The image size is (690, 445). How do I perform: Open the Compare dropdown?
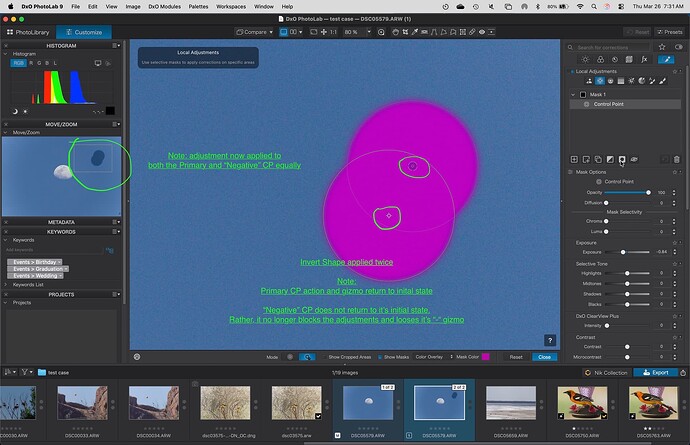click(x=254, y=32)
